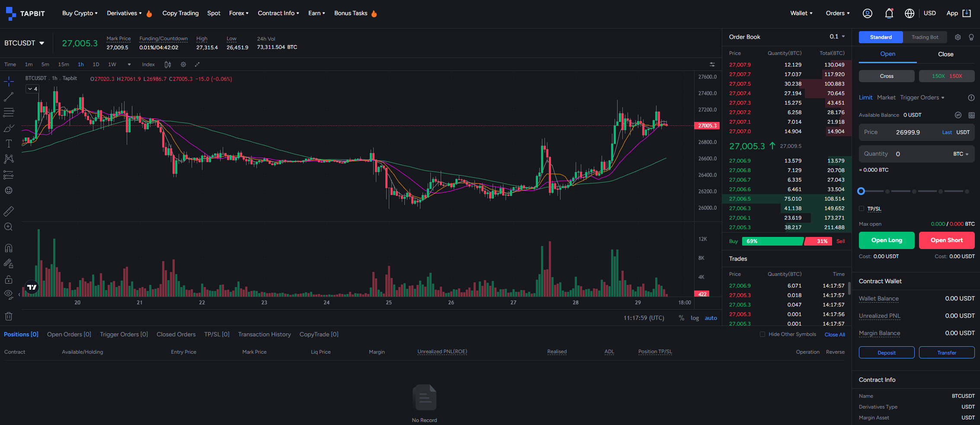This screenshot has height=425, width=980.
Task: Expand the Forex menu
Action: pyautogui.click(x=239, y=13)
